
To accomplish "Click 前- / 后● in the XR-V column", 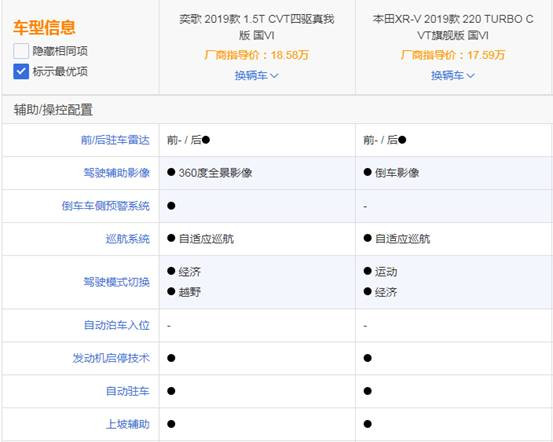I will point(385,140).
